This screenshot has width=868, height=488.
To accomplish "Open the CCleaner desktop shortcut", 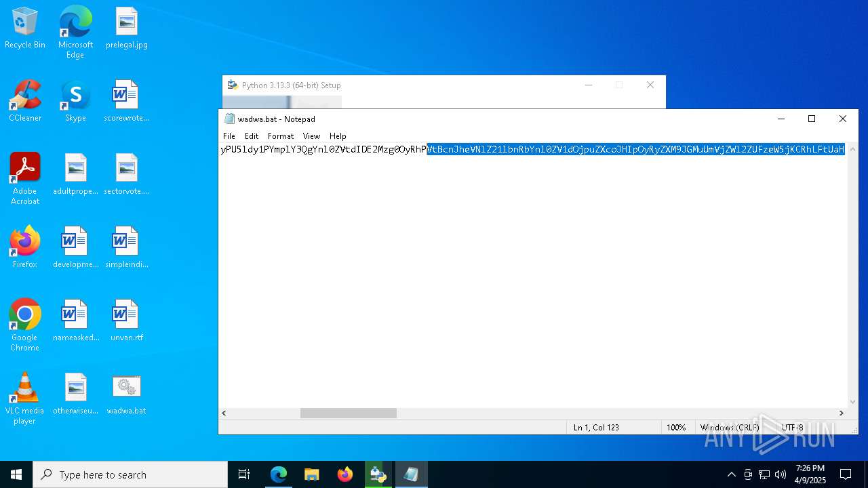I will tap(25, 102).
